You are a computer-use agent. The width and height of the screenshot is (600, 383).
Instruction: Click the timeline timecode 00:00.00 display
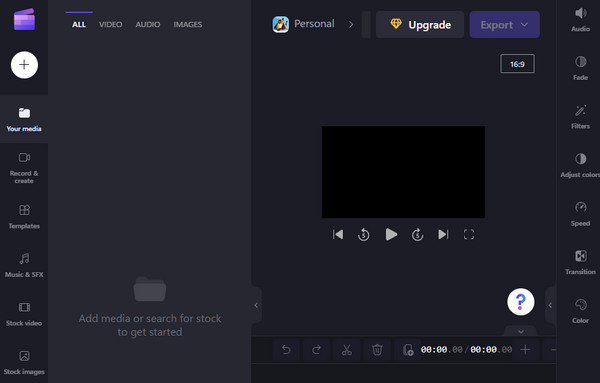(x=466, y=349)
